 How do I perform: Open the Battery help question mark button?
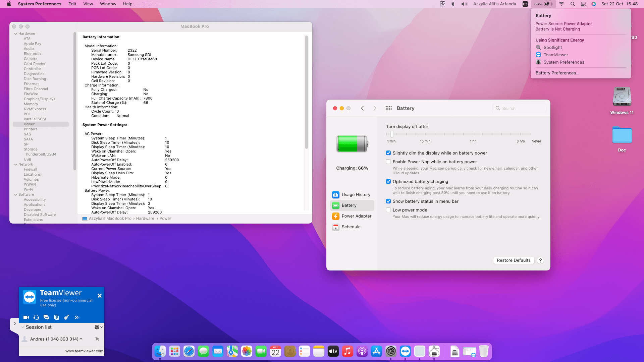(x=540, y=260)
